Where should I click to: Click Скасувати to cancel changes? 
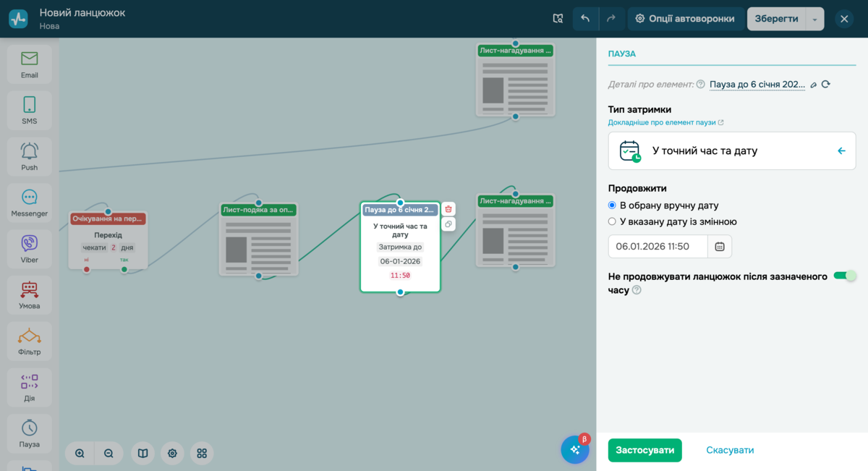pyautogui.click(x=730, y=450)
